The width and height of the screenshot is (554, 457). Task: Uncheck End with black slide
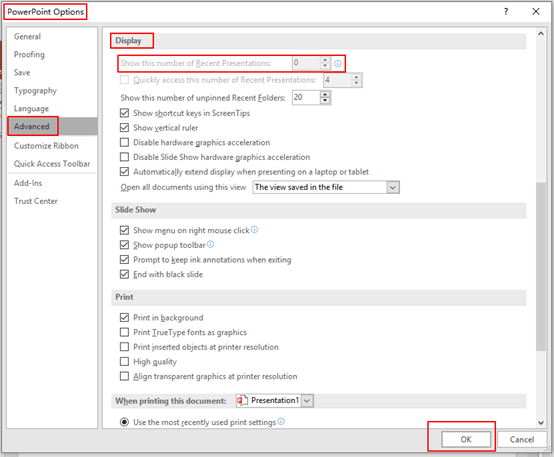[124, 274]
